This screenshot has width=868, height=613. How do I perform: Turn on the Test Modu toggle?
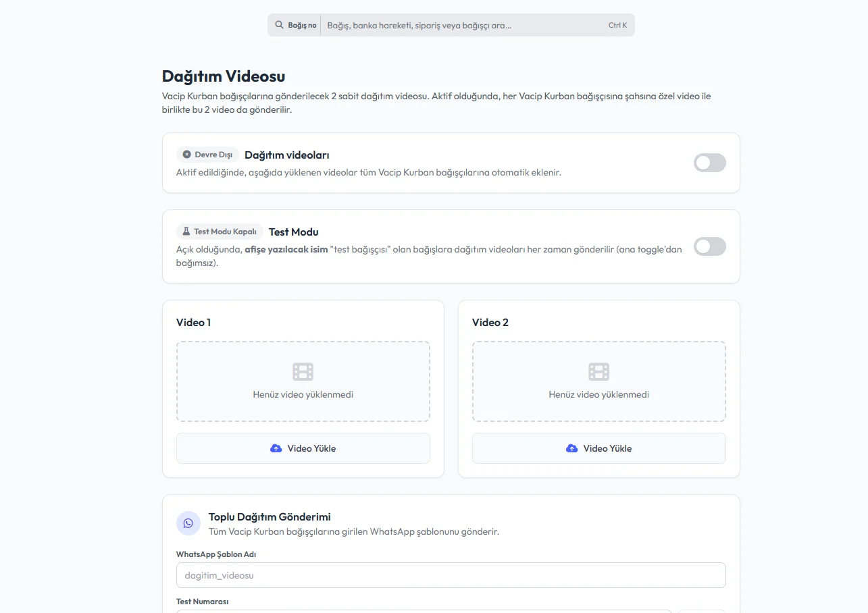[x=710, y=246]
